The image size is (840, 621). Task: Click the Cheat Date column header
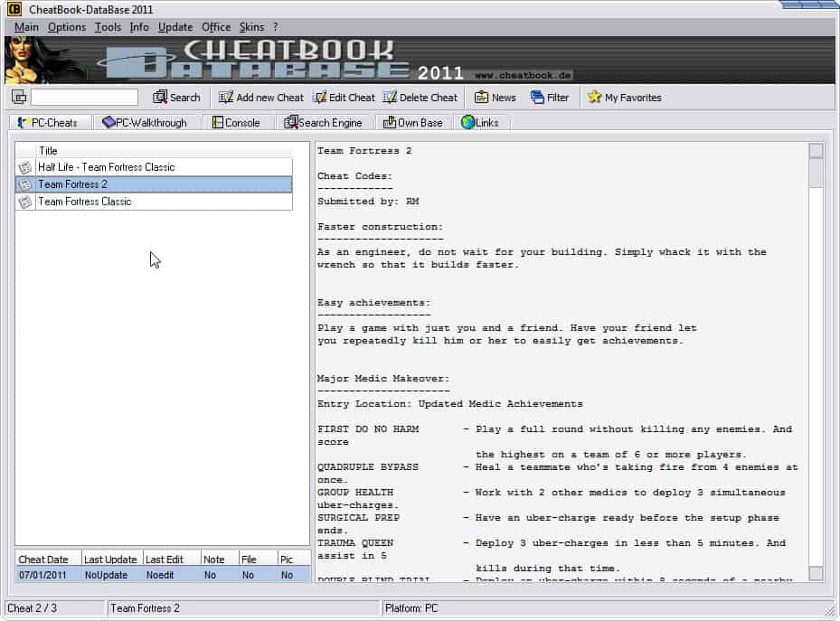[x=48, y=559]
